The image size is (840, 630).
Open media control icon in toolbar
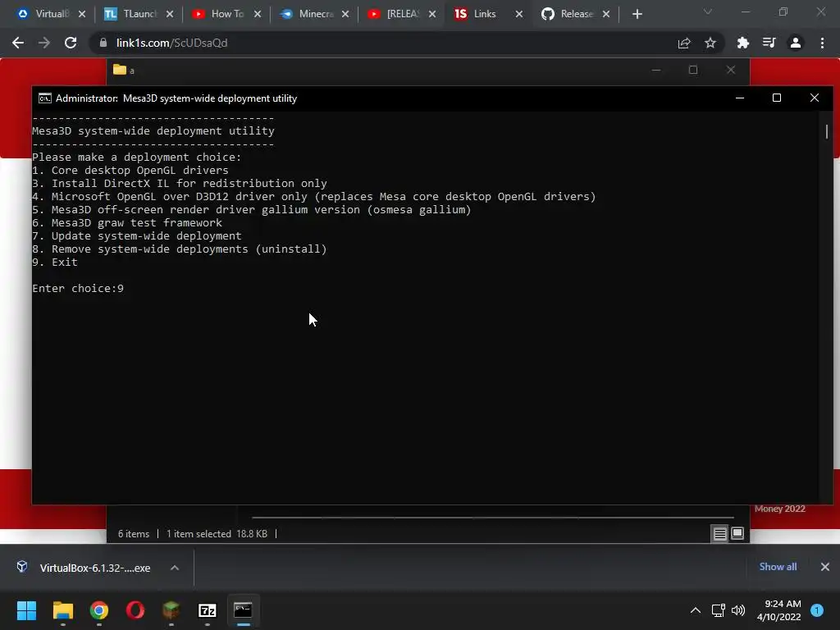click(x=769, y=43)
